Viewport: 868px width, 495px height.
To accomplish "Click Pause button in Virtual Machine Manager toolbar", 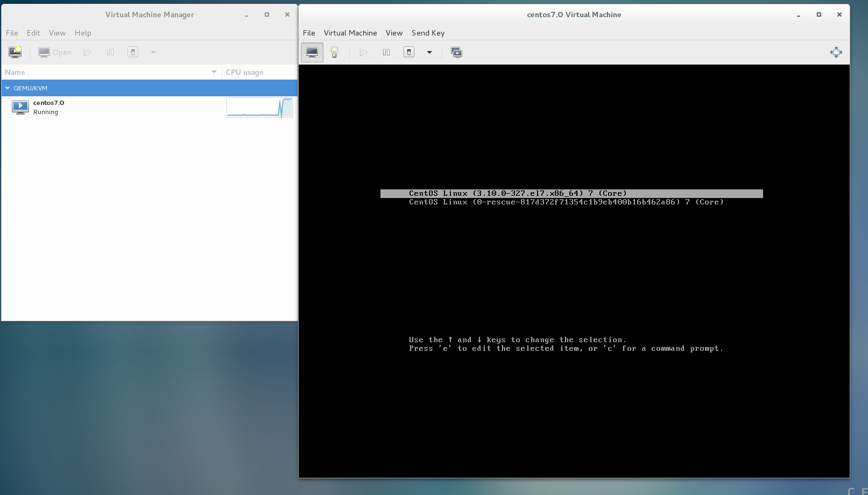I will (110, 52).
